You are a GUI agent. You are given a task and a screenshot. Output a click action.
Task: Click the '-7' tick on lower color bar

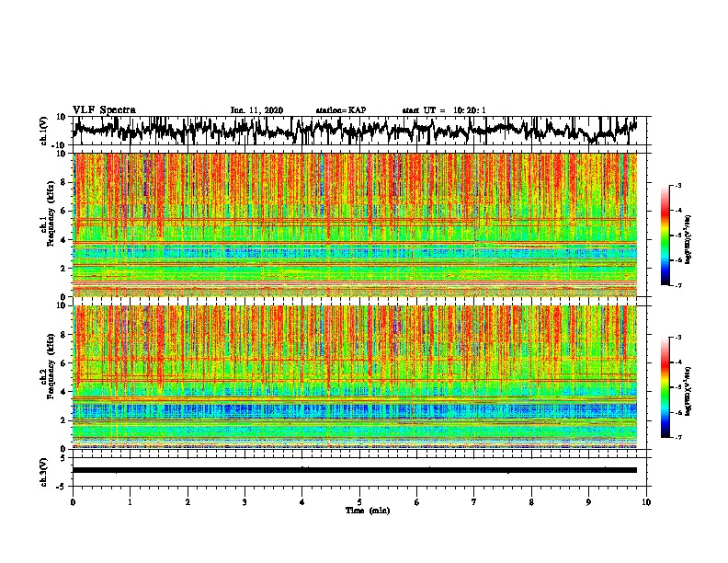(677, 437)
